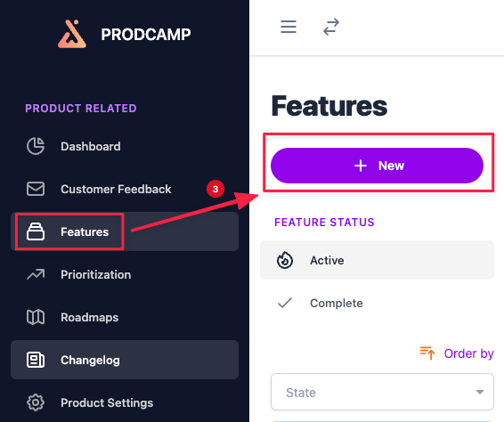The height and width of the screenshot is (422, 504).
Task: Click the Features stack icon in sidebar
Action: (36, 231)
